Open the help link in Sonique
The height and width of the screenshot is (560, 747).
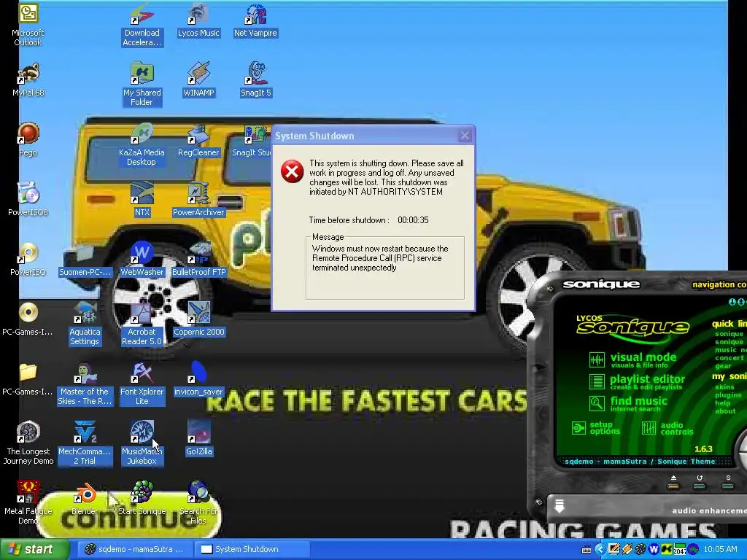[x=723, y=403]
